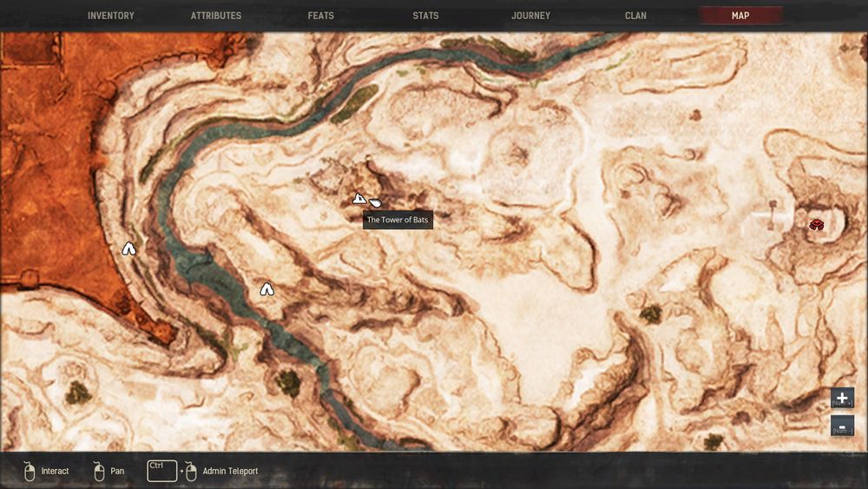Select the cave marker on the orange cliff edge
868x489 pixels.
[129, 249]
